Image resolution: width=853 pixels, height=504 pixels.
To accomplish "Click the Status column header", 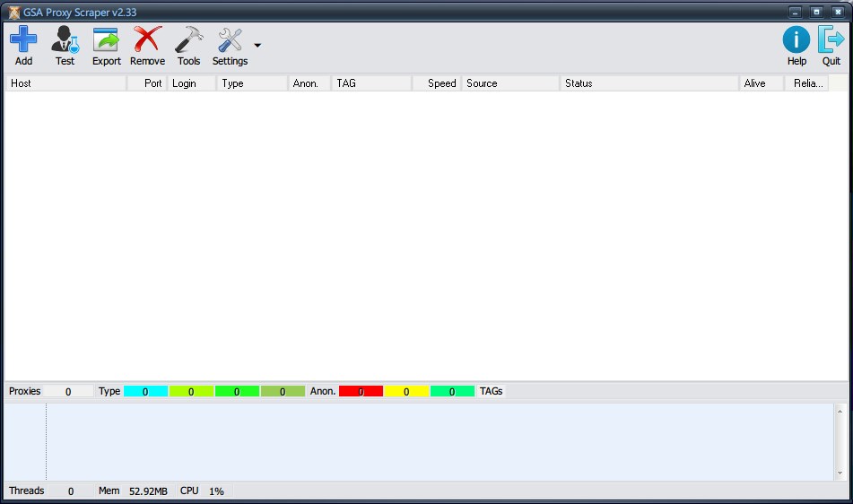I will pos(649,83).
